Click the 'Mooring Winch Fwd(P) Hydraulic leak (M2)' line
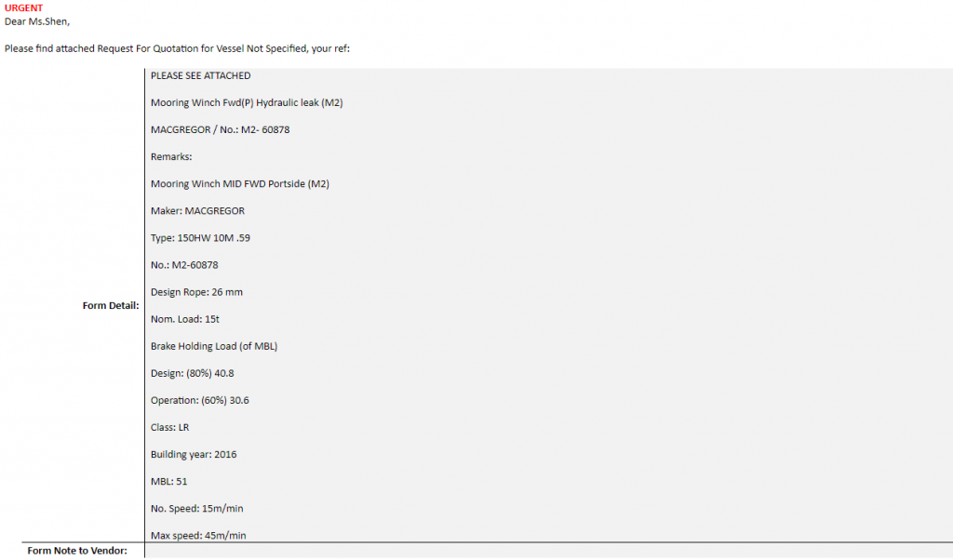Viewport: 953px width, 560px height. click(x=247, y=102)
